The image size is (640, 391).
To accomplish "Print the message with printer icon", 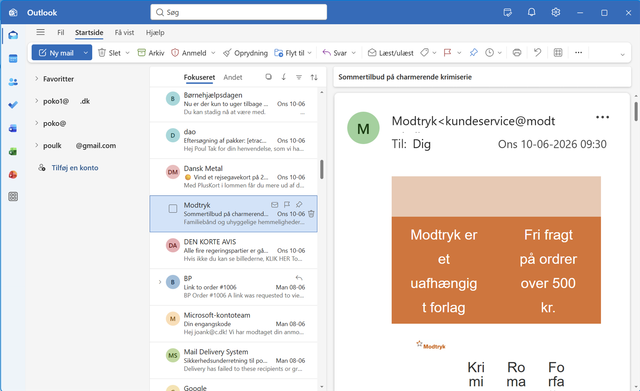I will point(517,53).
